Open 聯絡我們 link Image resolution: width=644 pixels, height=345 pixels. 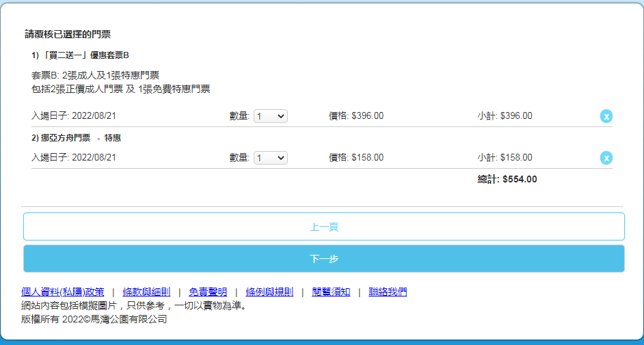coord(388,292)
